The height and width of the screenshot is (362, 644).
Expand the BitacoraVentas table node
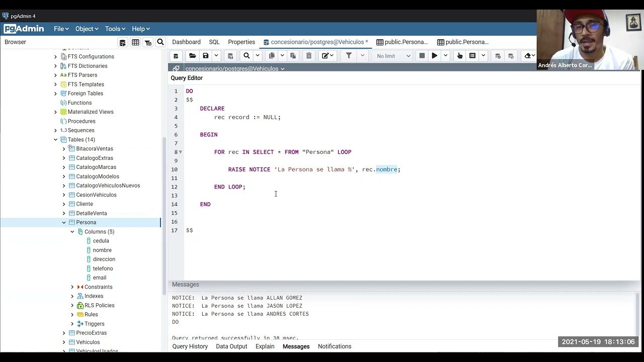coord(64,149)
